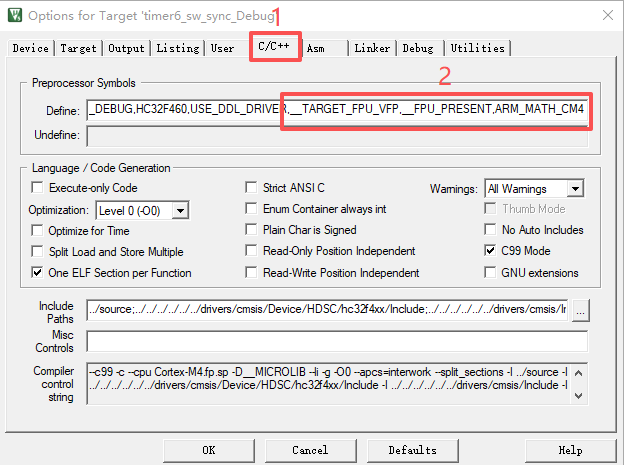
Task: Click the Defaults button
Action: [x=413, y=450]
